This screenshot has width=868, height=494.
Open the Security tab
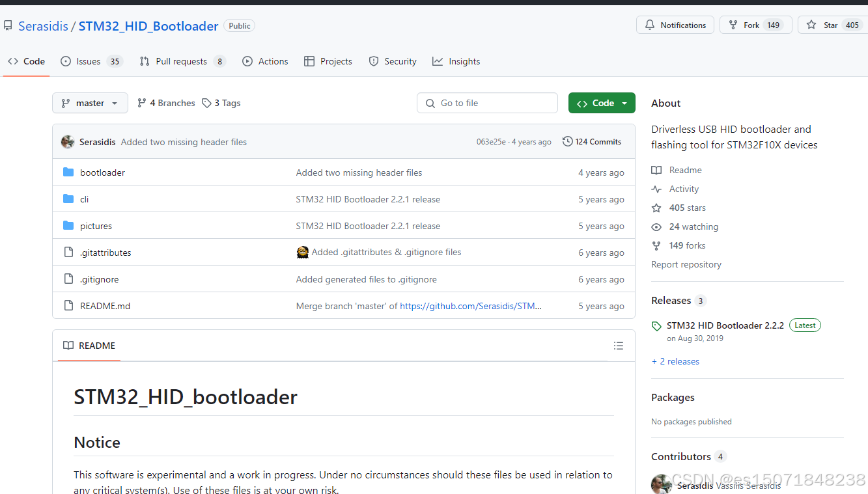tap(393, 61)
